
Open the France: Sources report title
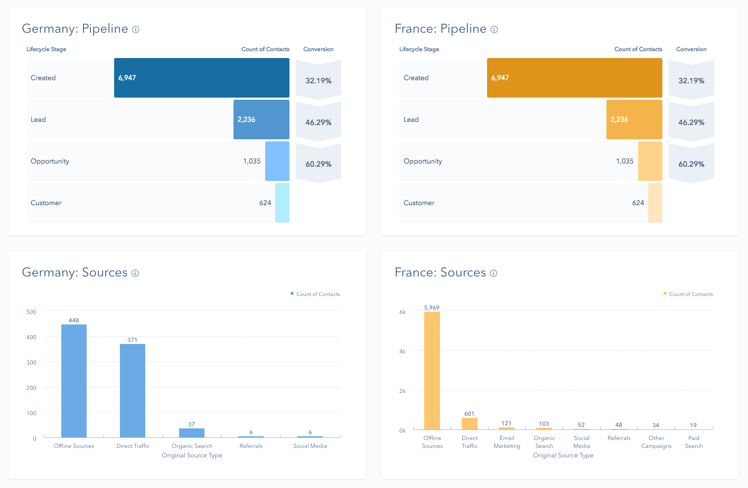pos(440,272)
